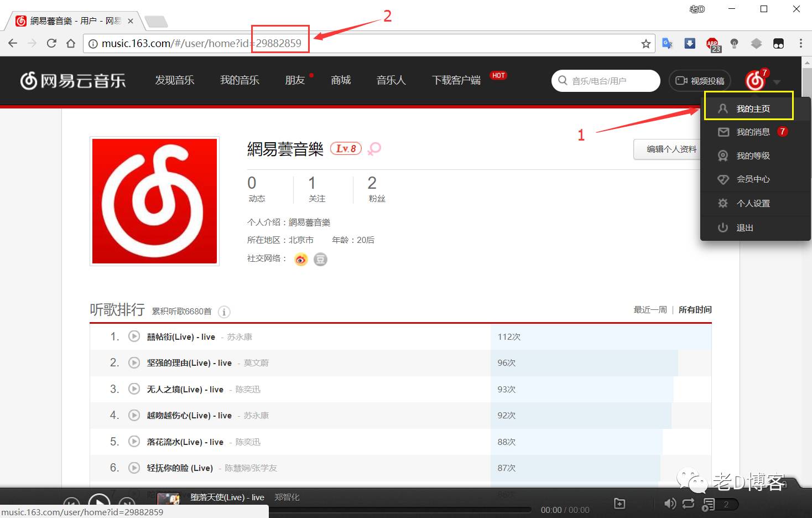Screen dimensions: 812x518
Task: Open 朋友 in the top navigation
Action: [x=295, y=80]
